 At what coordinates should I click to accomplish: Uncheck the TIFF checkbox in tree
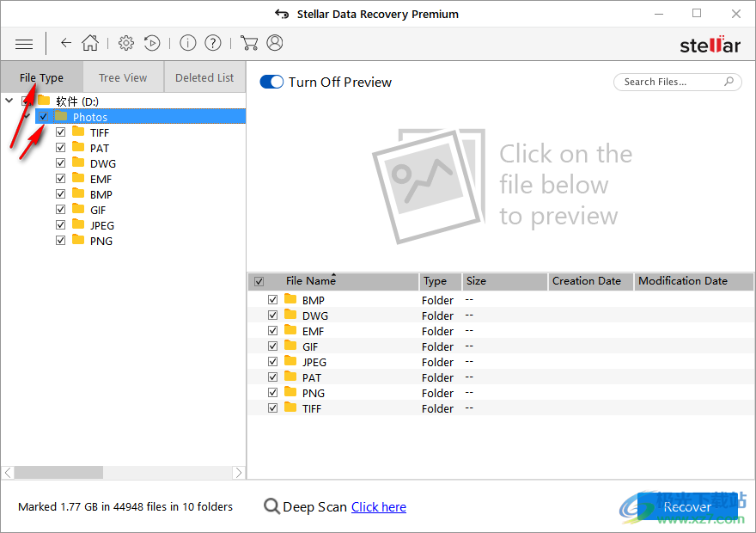[60, 132]
